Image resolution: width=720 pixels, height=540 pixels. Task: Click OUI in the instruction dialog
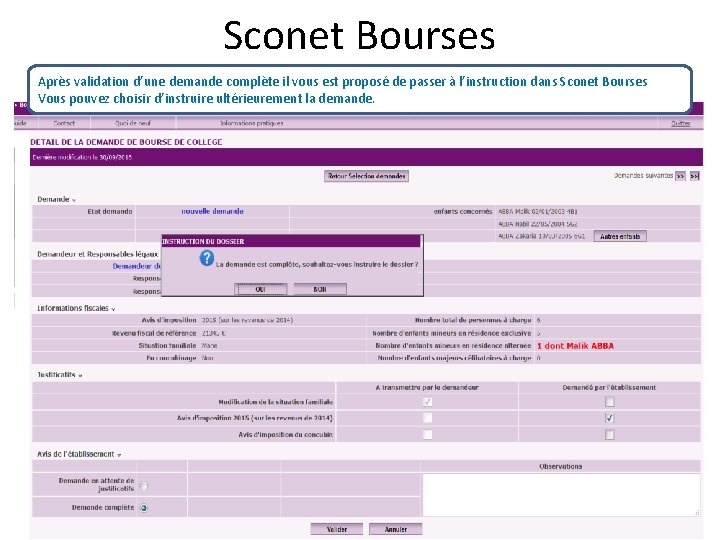click(260, 289)
